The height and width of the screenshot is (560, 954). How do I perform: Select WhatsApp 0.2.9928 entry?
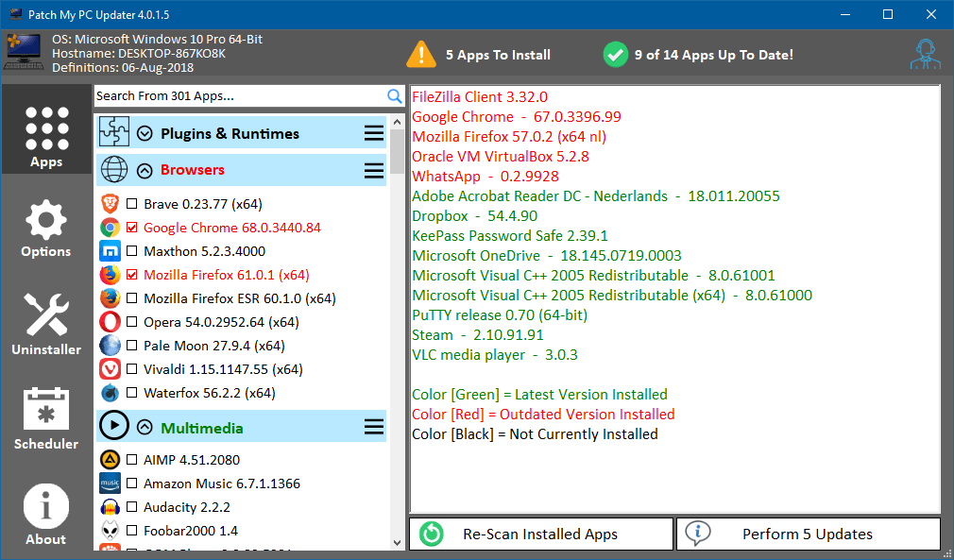click(x=485, y=177)
